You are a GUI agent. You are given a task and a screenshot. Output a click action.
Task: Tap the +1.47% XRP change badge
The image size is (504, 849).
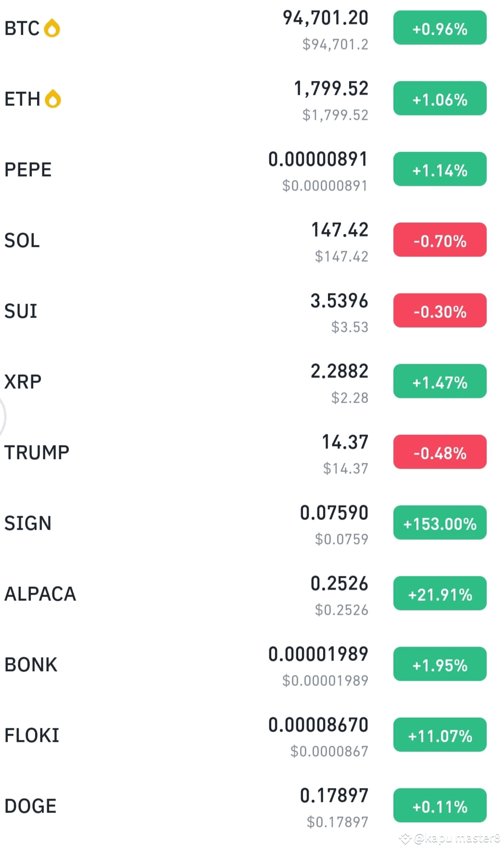pyautogui.click(x=440, y=381)
